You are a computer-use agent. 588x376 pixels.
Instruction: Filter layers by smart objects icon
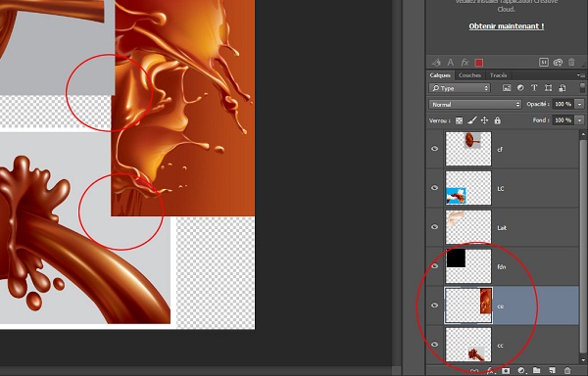tap(563, 88)
